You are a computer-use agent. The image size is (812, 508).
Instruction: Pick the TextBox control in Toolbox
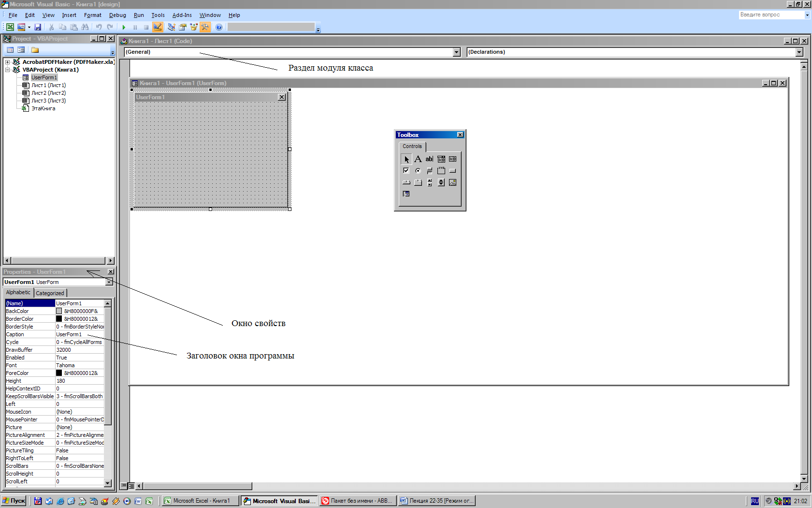pyautogui.click(x=429, y=159)
